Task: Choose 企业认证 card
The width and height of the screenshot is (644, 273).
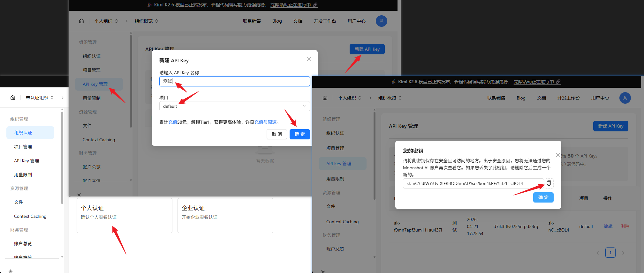Action: 225,216
